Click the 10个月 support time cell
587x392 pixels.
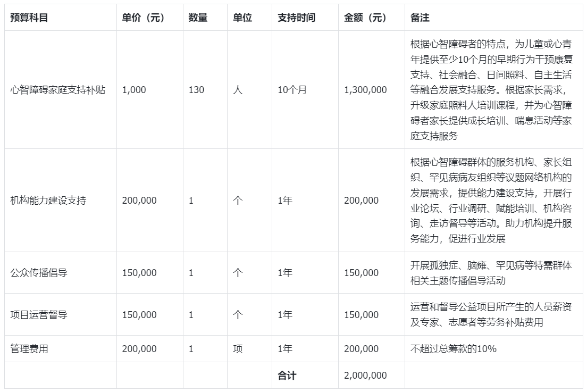tap(292, 90)
